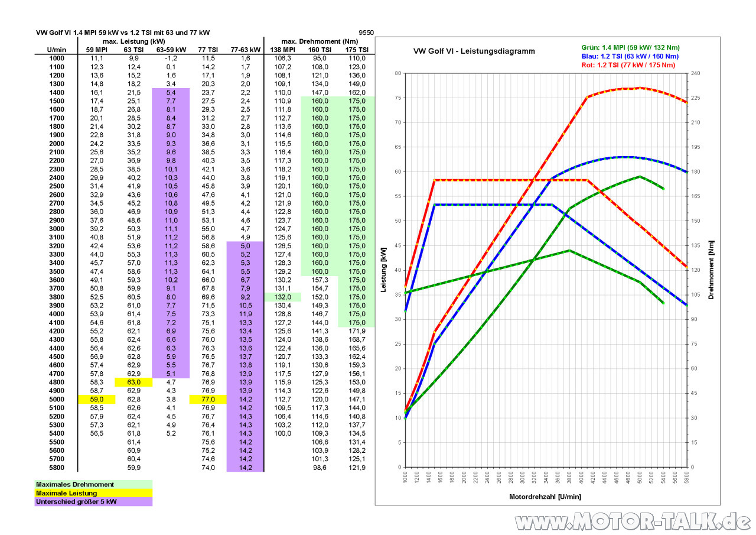Screen dimensions: 756x535
Task: Click the '77 TSI' column header
Action: coord(208,50)
